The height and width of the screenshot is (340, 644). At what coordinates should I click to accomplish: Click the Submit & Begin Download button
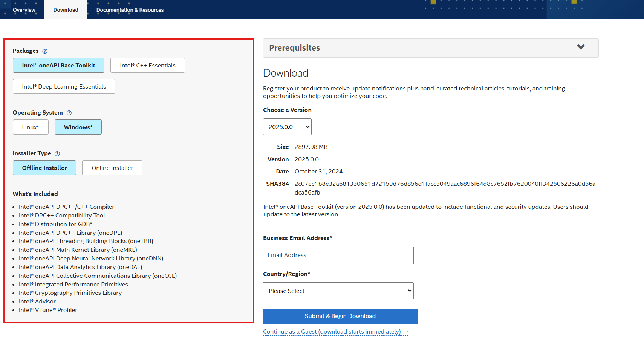point(340,316)
